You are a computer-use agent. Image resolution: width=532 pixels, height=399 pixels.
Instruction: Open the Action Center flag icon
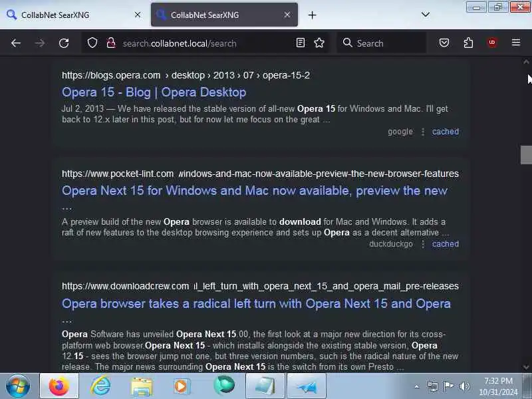click(448, 386)
